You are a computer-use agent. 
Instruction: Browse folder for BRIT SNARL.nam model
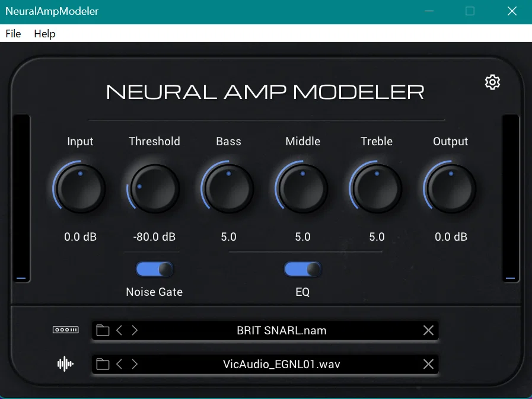[103, 330]
